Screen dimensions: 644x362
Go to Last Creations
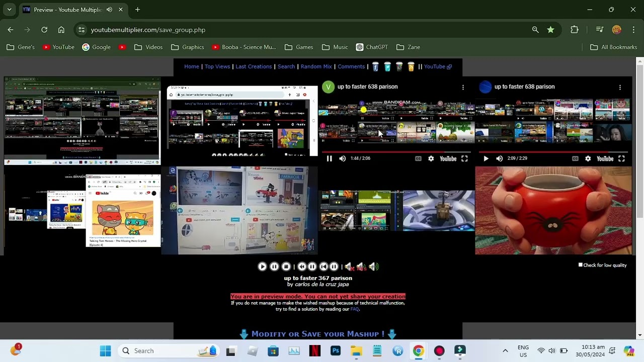tap(254, 66)
